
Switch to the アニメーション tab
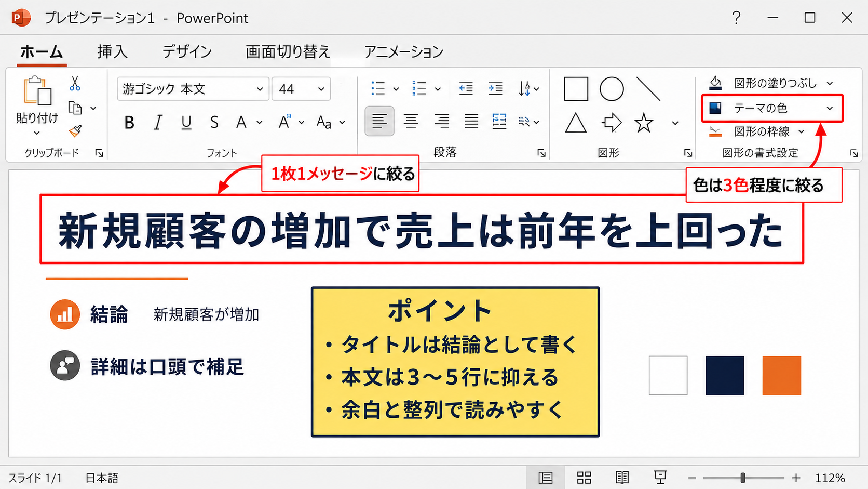[x=403, y=52]
